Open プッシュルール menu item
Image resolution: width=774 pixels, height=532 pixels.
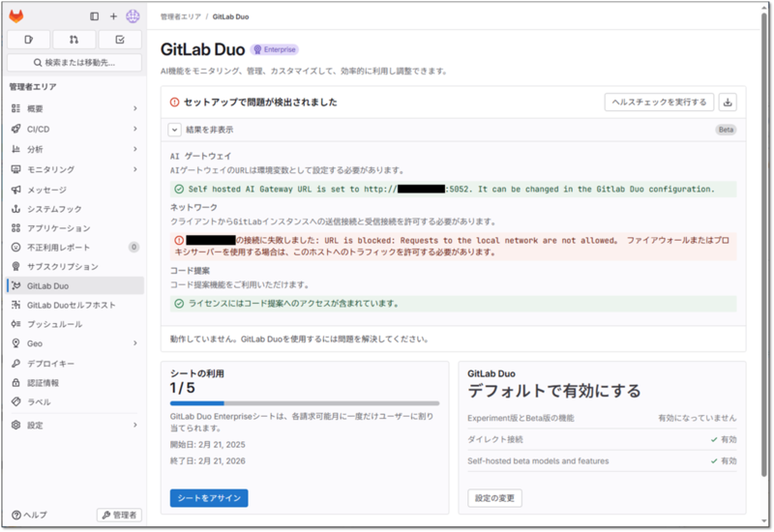pos(75,324)
